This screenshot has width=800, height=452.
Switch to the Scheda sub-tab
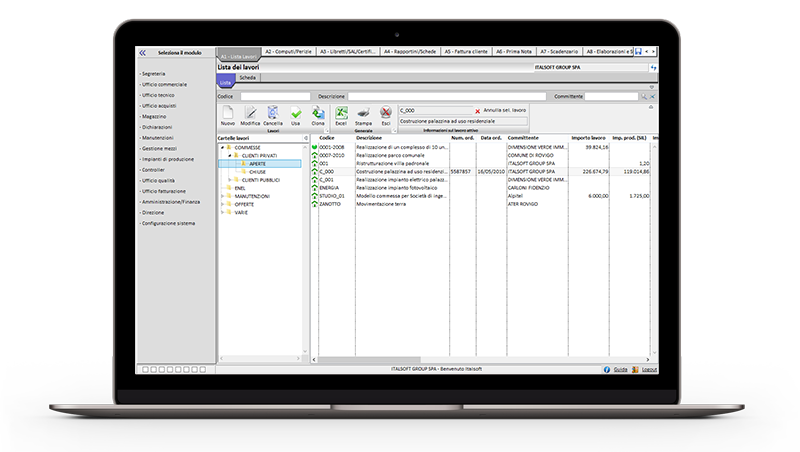point(247,78)
